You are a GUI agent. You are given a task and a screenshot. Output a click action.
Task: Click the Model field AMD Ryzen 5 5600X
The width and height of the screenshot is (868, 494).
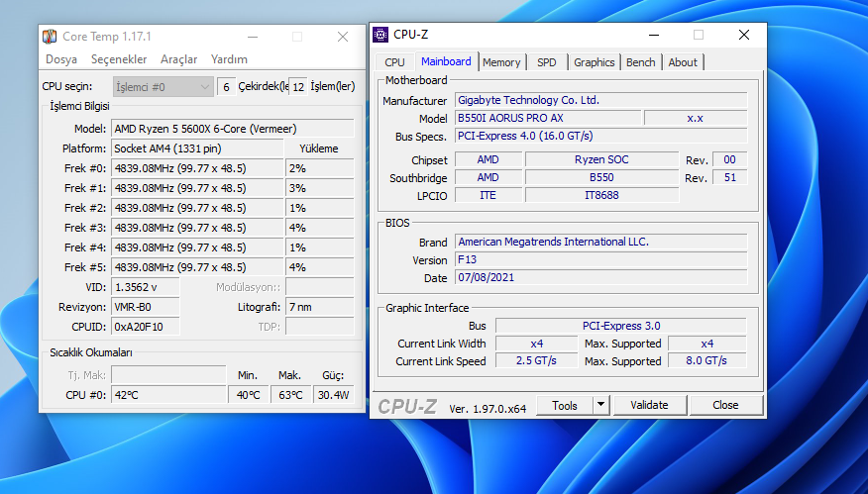pos(233,129)
